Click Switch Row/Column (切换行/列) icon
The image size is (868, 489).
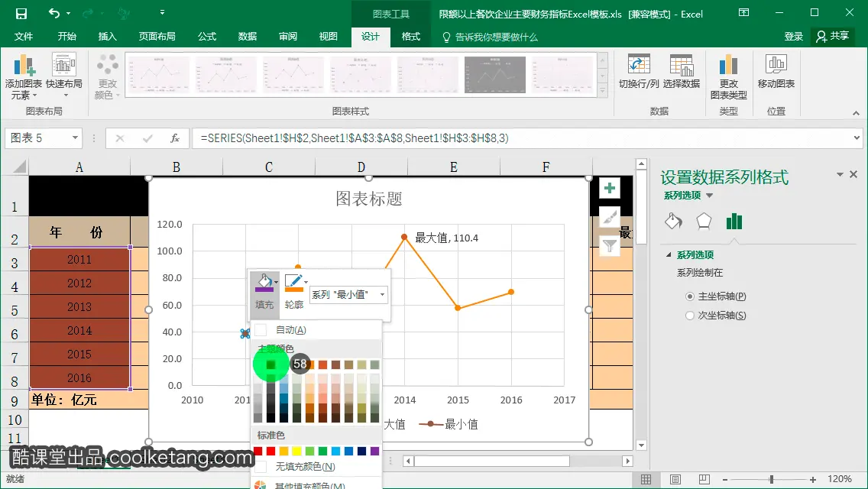pyautogui.click(x=639, y=72)
